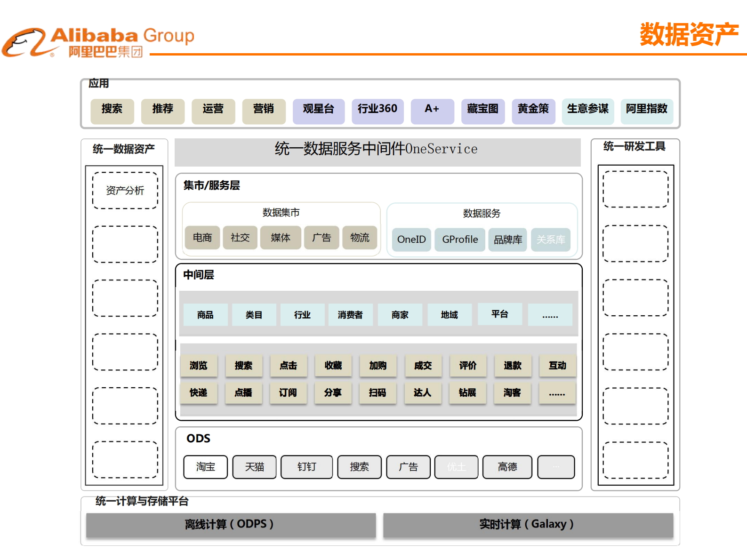The height and width of the screenshot is (560, 747).
Task: Open the 藏宝图 box
Action: coord(483,111)
